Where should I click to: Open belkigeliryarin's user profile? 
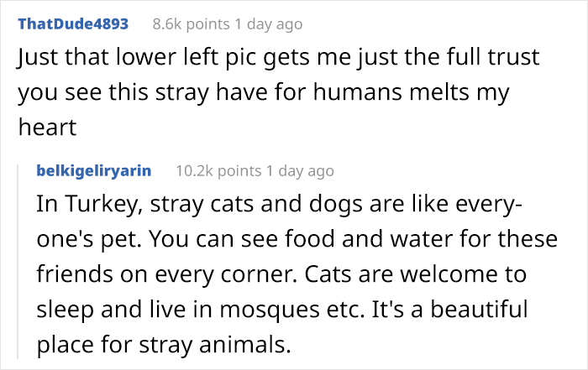94,170
